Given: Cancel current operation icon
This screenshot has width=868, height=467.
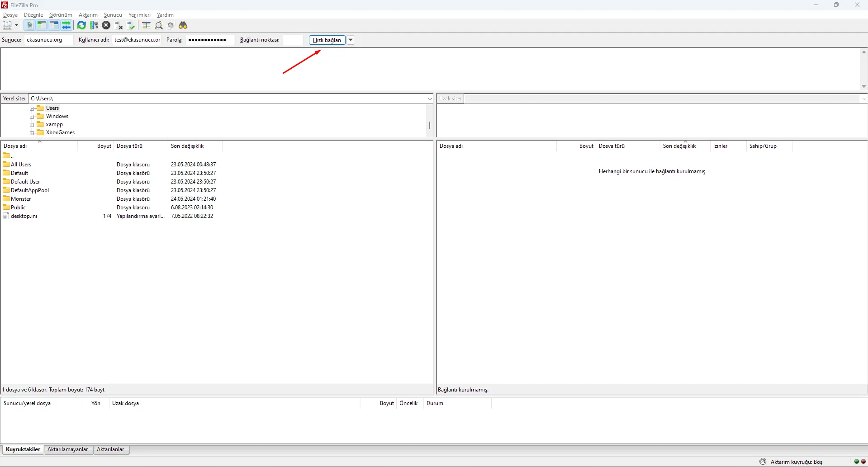Looking at the screenshot, I should click(x=106, y=25).
